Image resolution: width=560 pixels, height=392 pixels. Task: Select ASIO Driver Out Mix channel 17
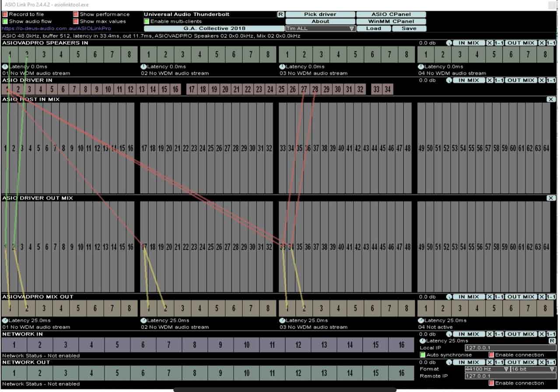click(x=144, y=247)
